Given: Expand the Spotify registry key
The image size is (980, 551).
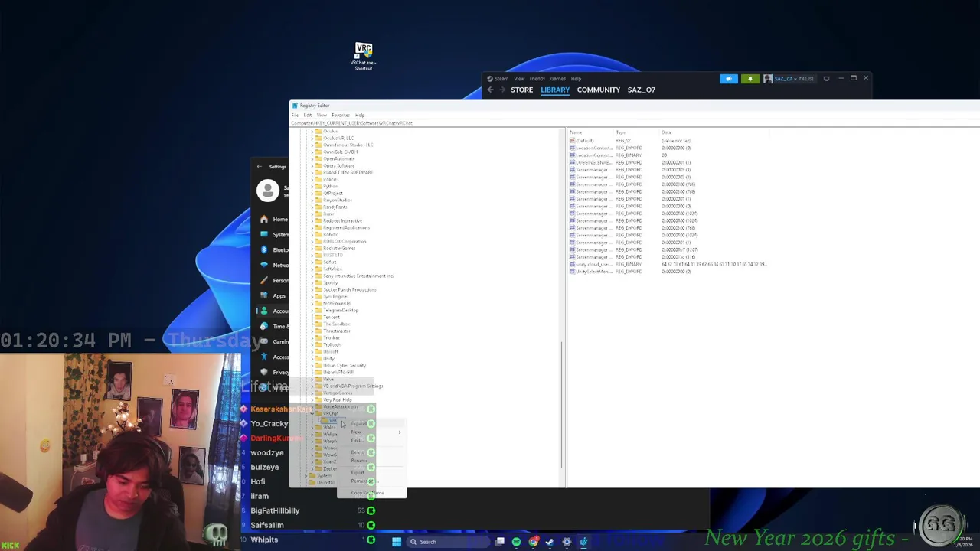Looking at the screenshot, I should tap(312, 282).
